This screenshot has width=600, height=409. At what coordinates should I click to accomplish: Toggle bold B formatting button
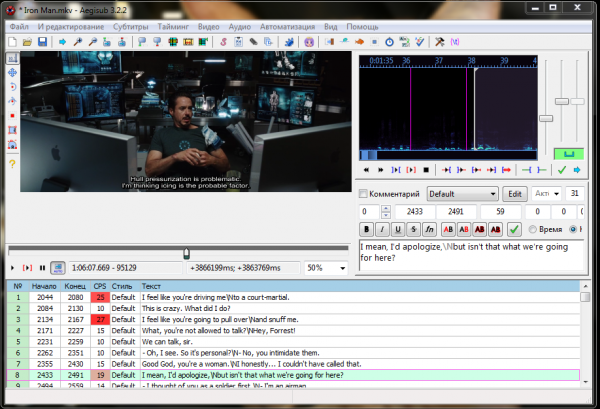(x=366, y=229)
